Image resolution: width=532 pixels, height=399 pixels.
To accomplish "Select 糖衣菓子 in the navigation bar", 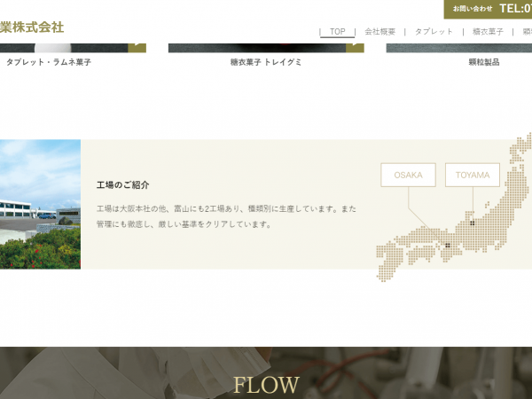I will tap(488, 32).
